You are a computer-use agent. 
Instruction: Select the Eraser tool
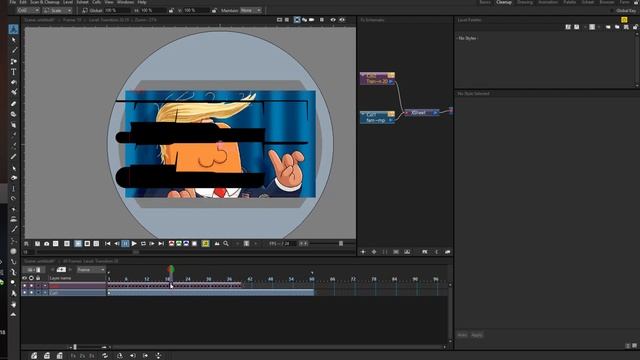(13, 104)
